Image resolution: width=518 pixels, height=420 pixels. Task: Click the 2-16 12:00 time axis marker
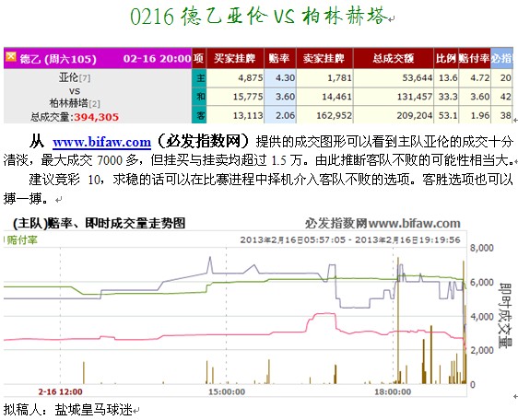coord(61,392)
